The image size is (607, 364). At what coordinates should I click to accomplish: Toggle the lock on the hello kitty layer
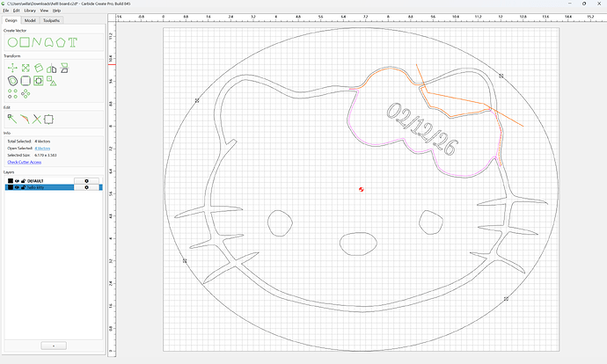pyautogui.click(x=23, y=187)
